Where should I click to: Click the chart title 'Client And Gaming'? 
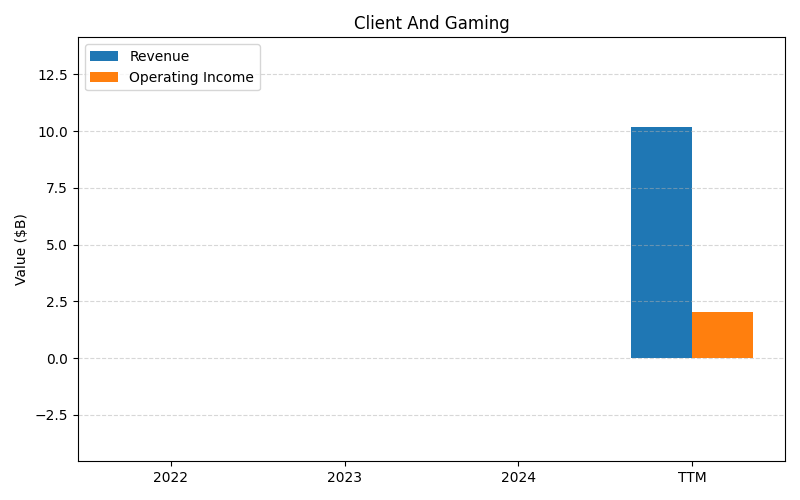click(x=431, y=23)
